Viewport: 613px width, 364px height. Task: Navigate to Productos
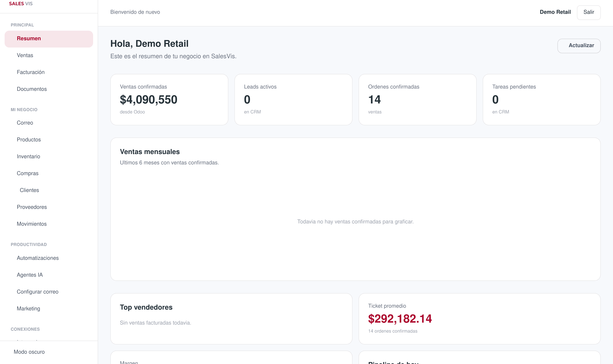pos(49,140)
